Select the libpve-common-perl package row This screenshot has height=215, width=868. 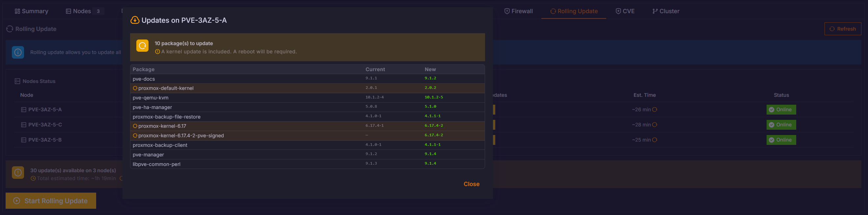click(307, 164)
